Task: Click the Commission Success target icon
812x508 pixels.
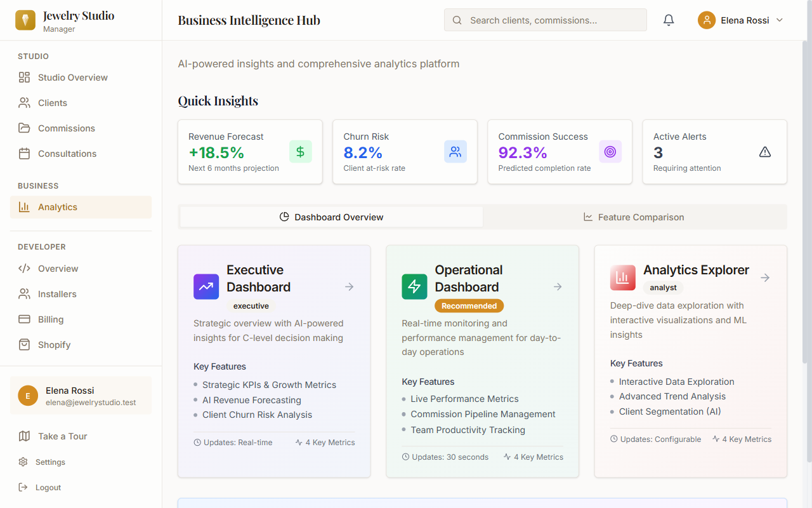Action: [x=610, y=152]
